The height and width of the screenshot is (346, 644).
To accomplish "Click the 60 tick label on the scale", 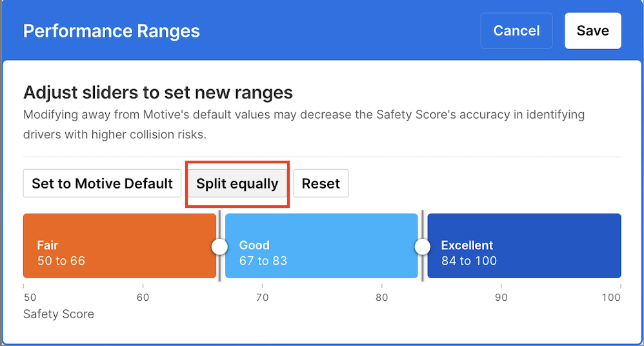I will point(143,298).
